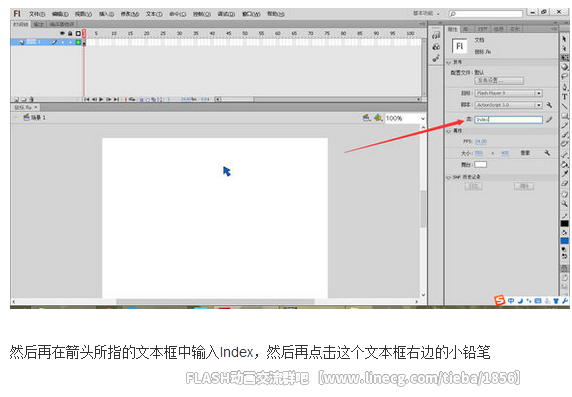Activate the Pen tool
This screenshot has width=572, height=397.
click(x=564, y=87)
